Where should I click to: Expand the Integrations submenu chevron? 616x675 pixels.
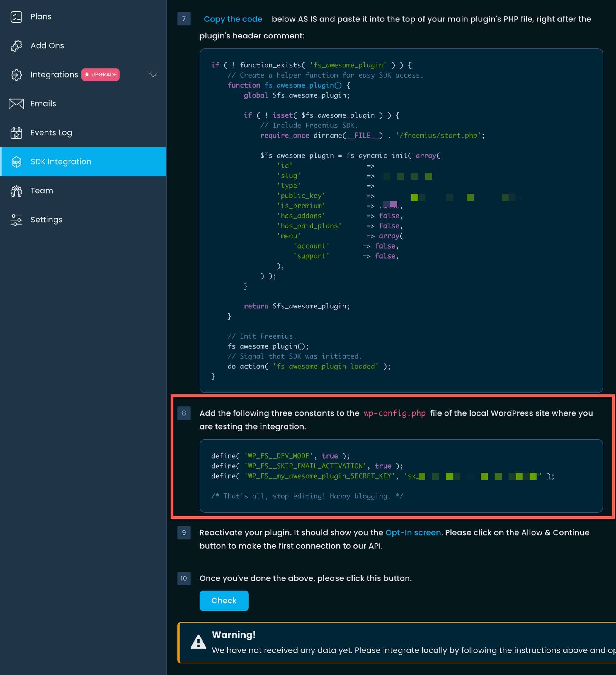point(153,75)
